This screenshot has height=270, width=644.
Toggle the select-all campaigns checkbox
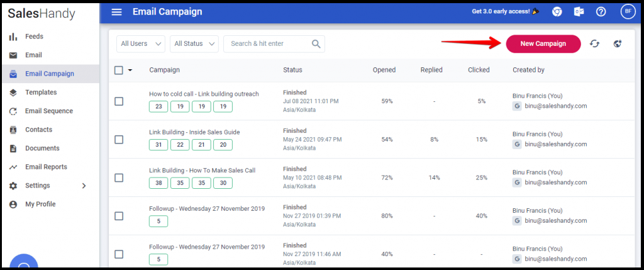point(119,70)
